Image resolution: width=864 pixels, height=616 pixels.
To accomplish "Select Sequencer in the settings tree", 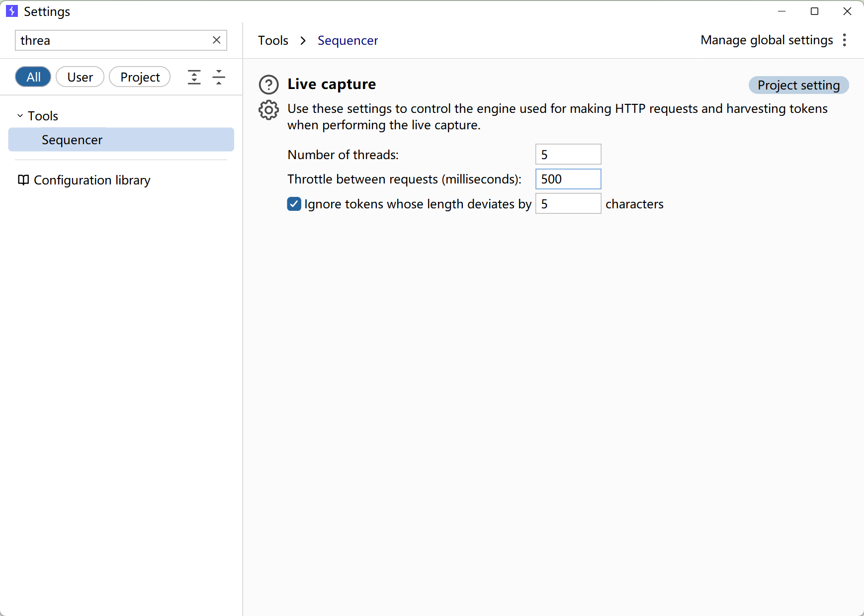I will pos(72,140).
